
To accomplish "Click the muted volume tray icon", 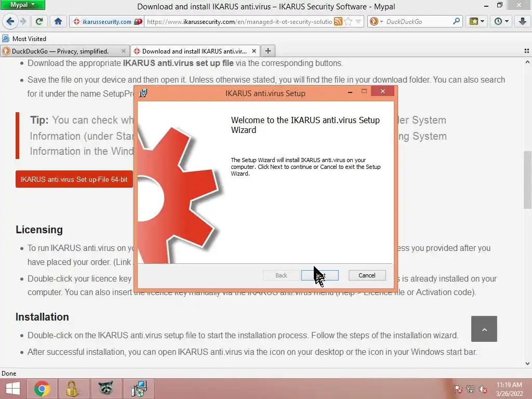I will tap(483, 389).
